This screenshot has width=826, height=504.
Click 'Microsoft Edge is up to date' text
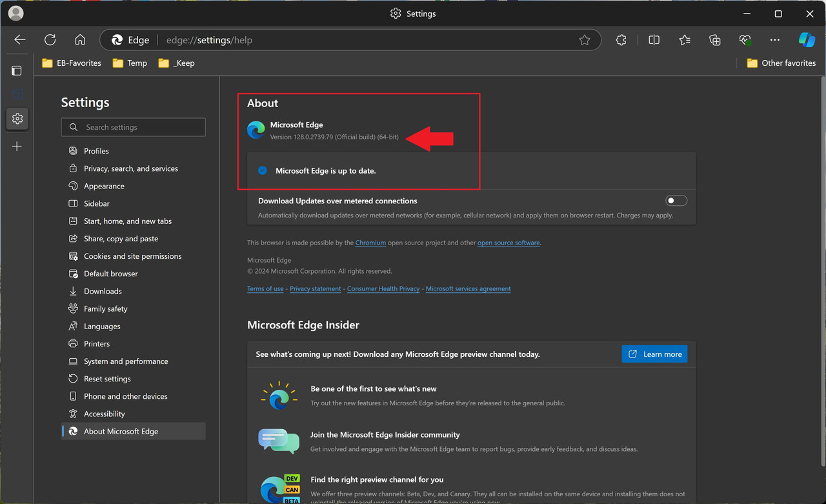tap(326, 171)
